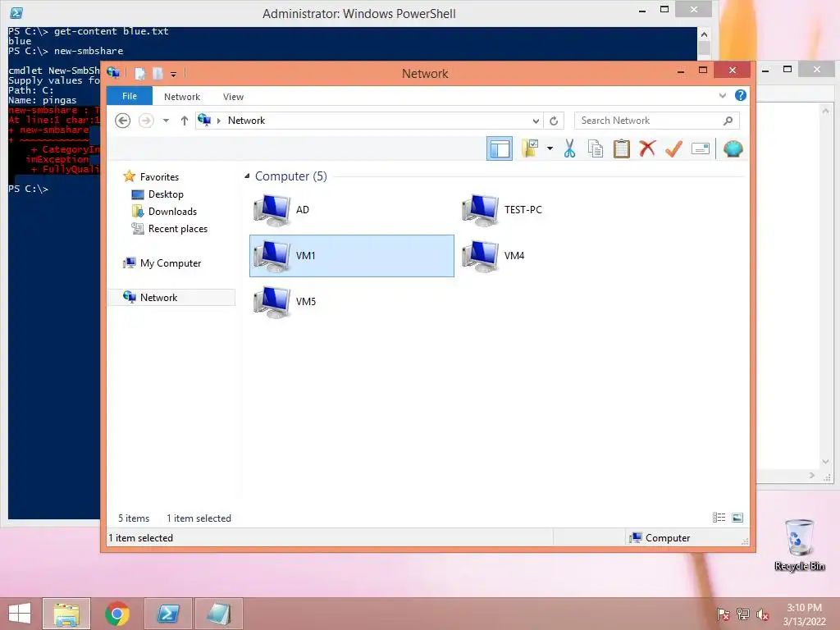The image size is (840, 630).
Task: Open the Recycle Bin desktop icon
Action: point(799,546)
